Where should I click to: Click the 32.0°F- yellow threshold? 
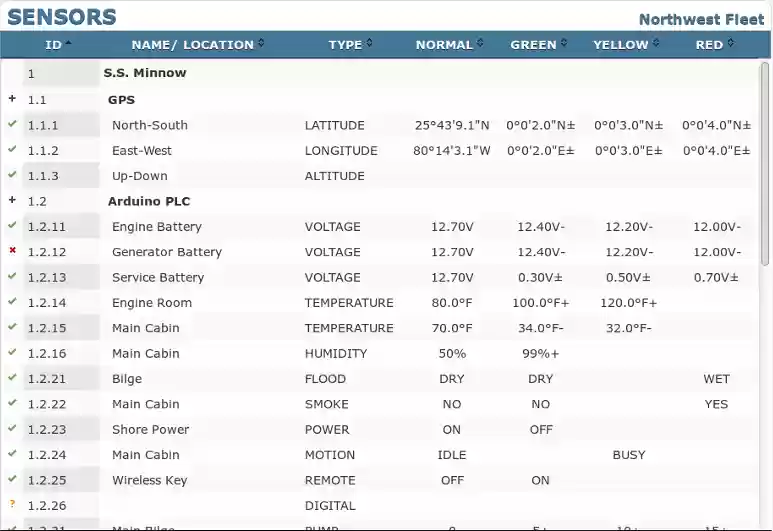tap(629, 328)
